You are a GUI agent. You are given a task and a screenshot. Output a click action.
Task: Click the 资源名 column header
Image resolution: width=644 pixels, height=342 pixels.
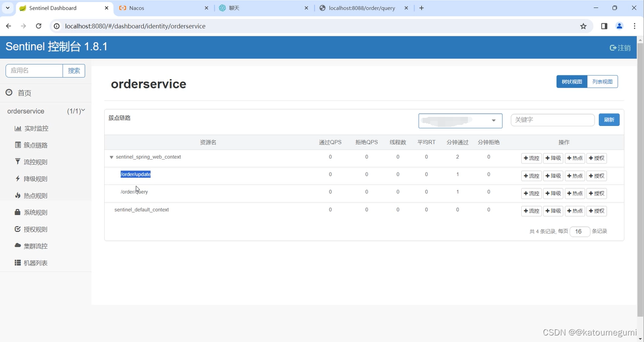point(208,143)
